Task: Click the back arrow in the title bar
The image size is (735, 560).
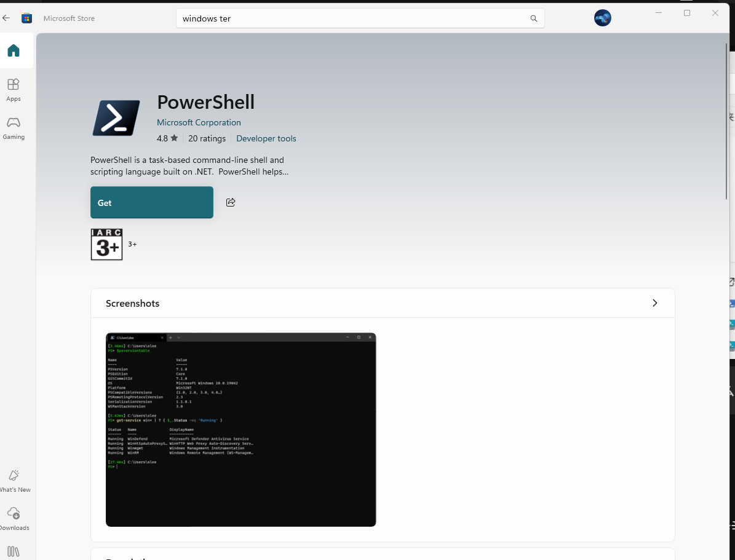Action: click(7, 18)
